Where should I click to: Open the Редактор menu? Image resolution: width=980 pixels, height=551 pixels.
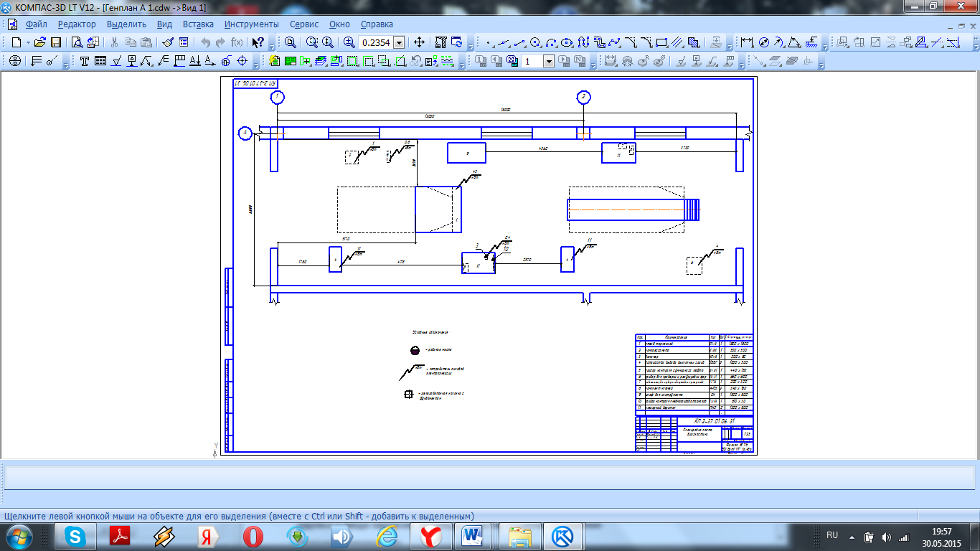pyautogui.click(x=77, y=24)
